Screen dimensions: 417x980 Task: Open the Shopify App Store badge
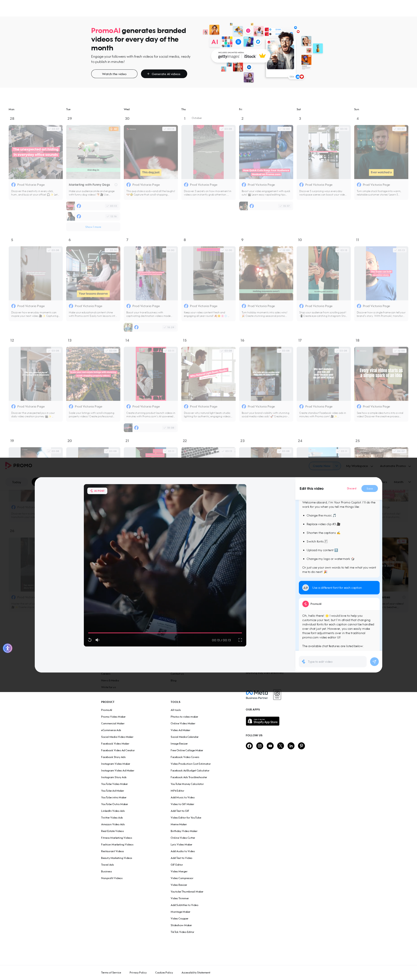pyautogui.click(x=262, y=721)
